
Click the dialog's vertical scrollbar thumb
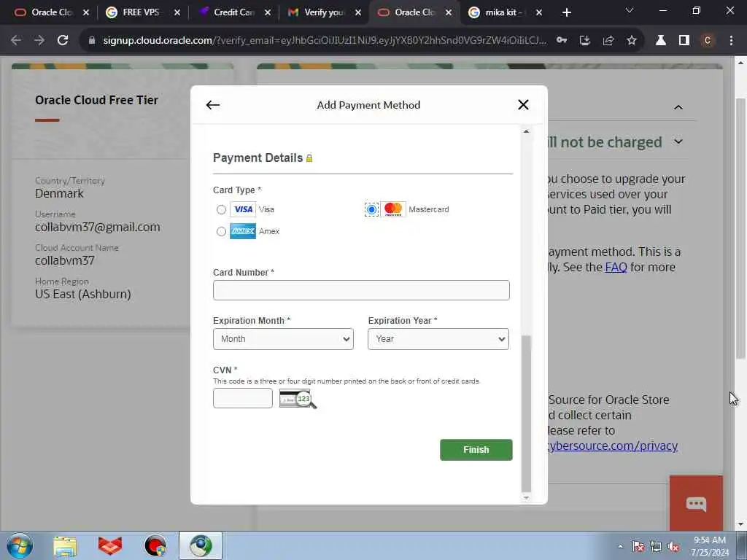point(526,413)
